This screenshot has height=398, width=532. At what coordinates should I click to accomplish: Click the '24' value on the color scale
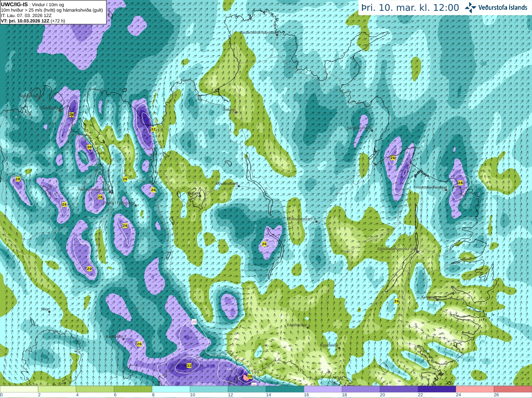(458, 395)
